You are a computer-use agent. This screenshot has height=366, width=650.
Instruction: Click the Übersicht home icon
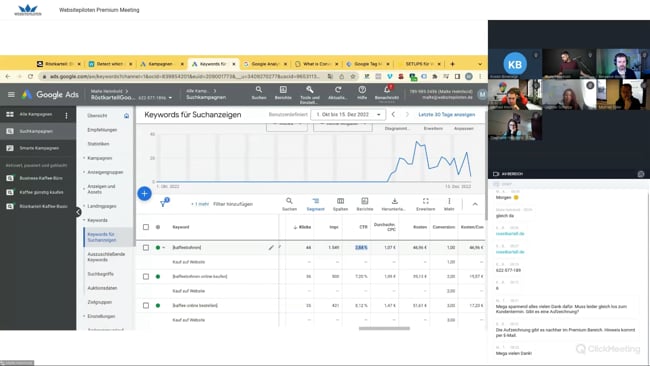tap(126, 116)
